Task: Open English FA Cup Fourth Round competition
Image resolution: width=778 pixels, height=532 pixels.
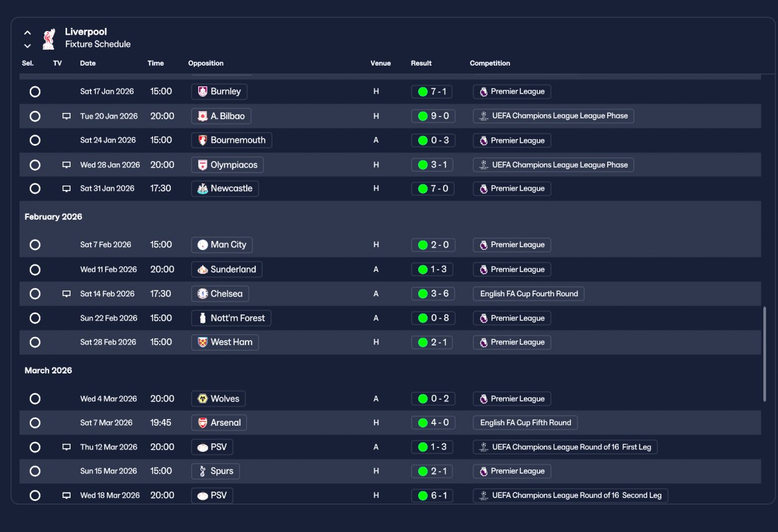Action: coord(529,294)
